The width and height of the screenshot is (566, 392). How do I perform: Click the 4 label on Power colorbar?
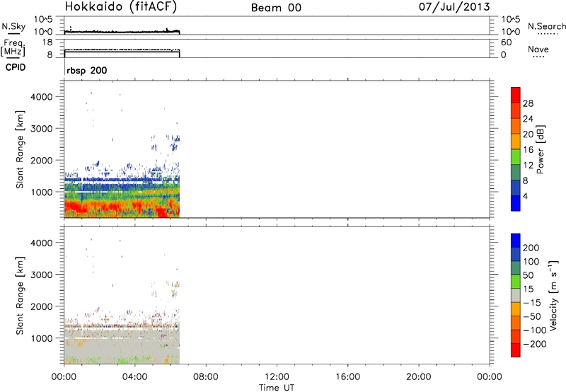point(525,196)
